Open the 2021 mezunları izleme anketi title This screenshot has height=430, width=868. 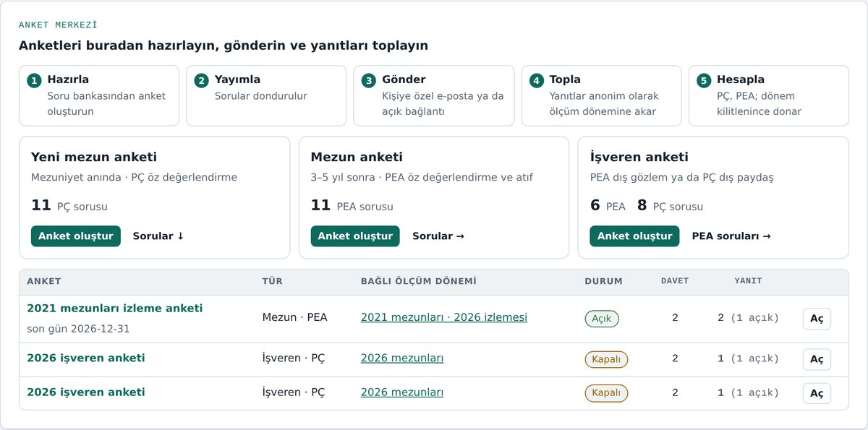coord(115,308)
